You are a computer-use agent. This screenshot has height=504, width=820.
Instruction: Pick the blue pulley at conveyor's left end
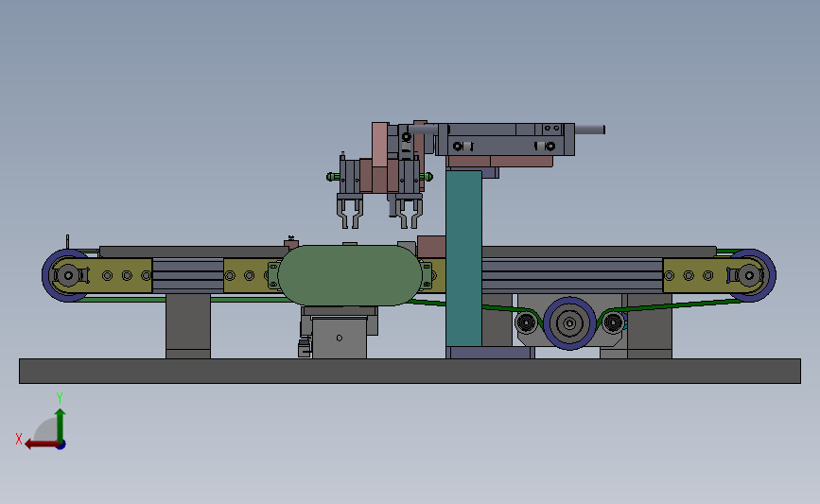67,275
